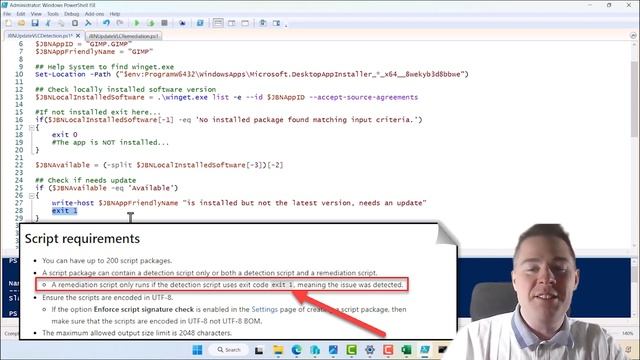640x360 pixels.
Task: Click the PowerShell ISE taskbar icon
Action: (424, 350)
